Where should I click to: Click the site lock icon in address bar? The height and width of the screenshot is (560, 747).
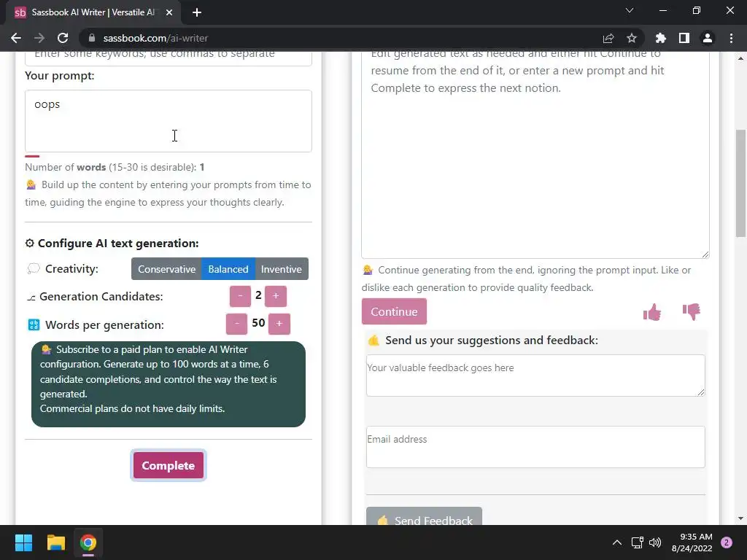92,38
